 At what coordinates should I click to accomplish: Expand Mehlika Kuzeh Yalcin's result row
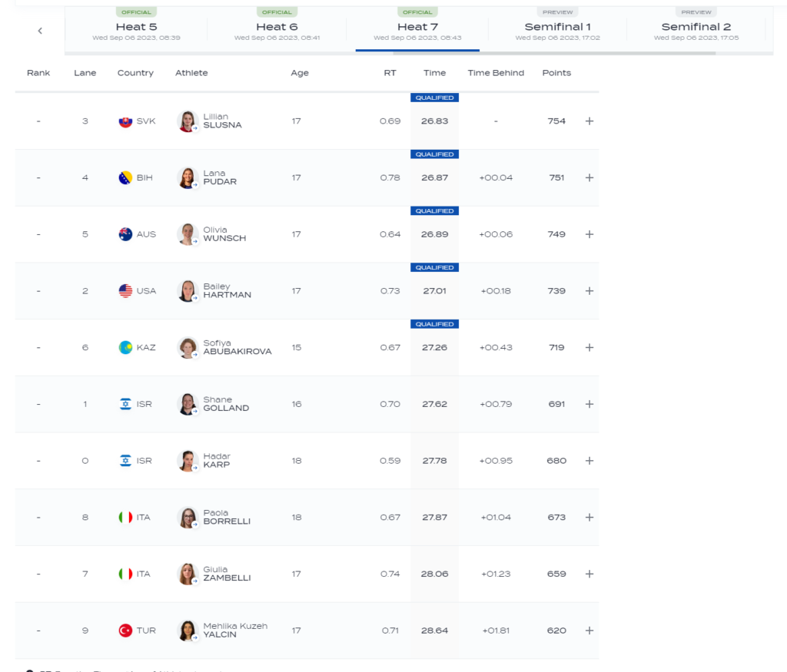pyautogui.click(x=589, y=631)
